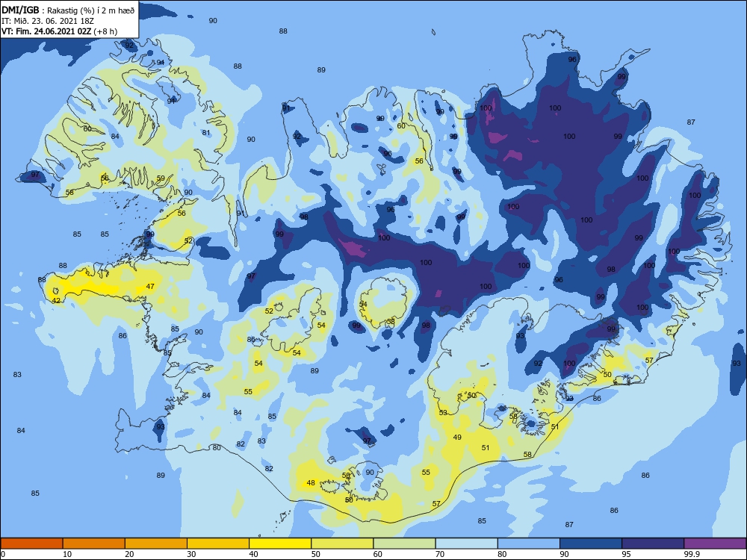Click the purple above-99.9 legend swatch

click(715, 544)
